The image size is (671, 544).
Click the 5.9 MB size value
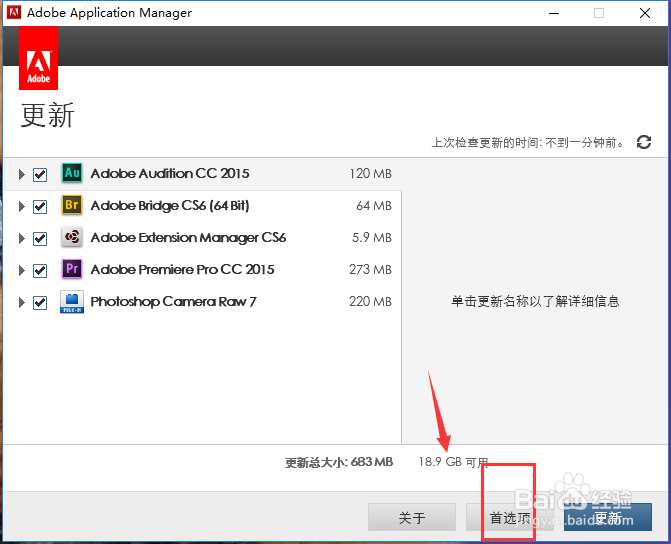tap(372, 238)
